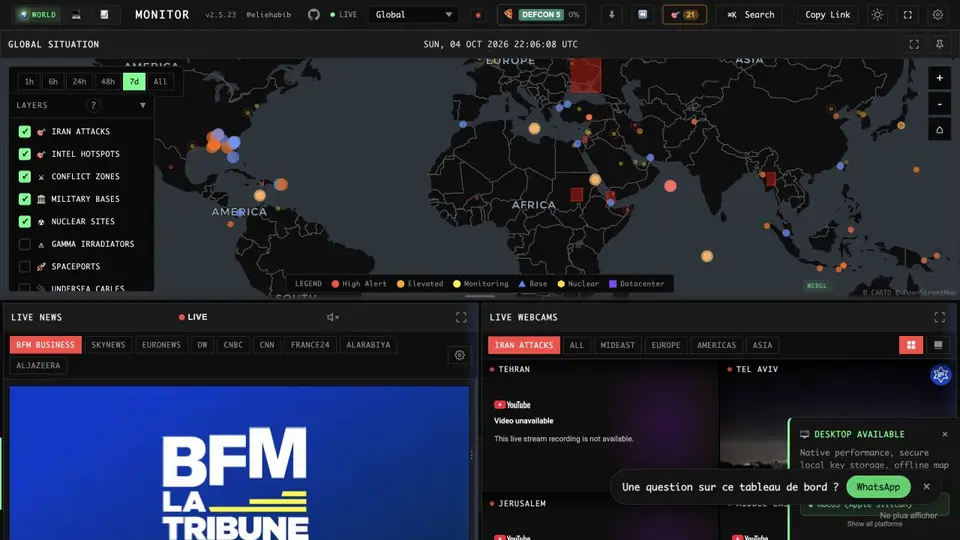Screen dimensions: 960x540
Task: Open Layers help question mark
Action: (93, 105)
